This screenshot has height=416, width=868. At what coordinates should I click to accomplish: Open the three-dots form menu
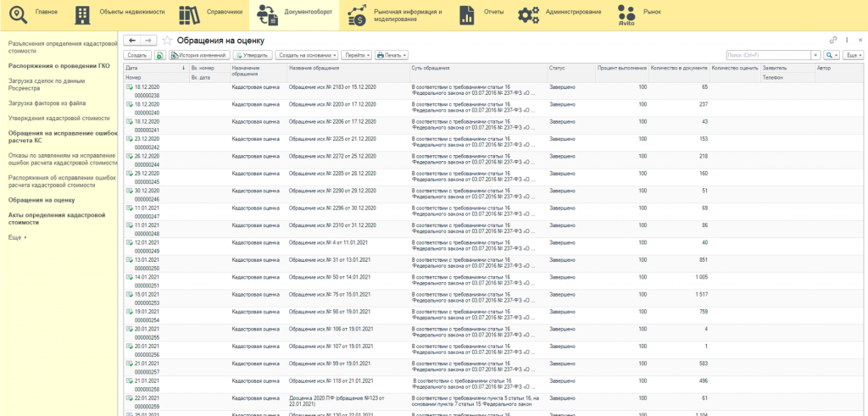(847, 40)
